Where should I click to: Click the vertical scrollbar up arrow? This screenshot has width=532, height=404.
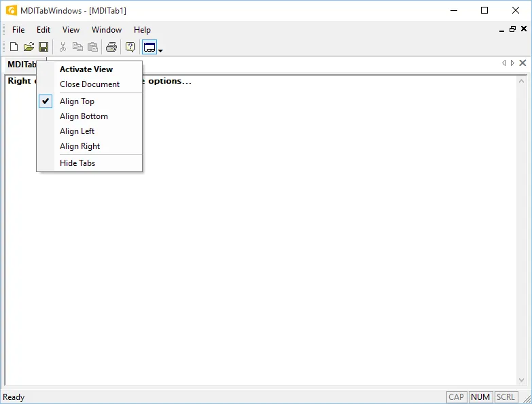tap(522, 81)
